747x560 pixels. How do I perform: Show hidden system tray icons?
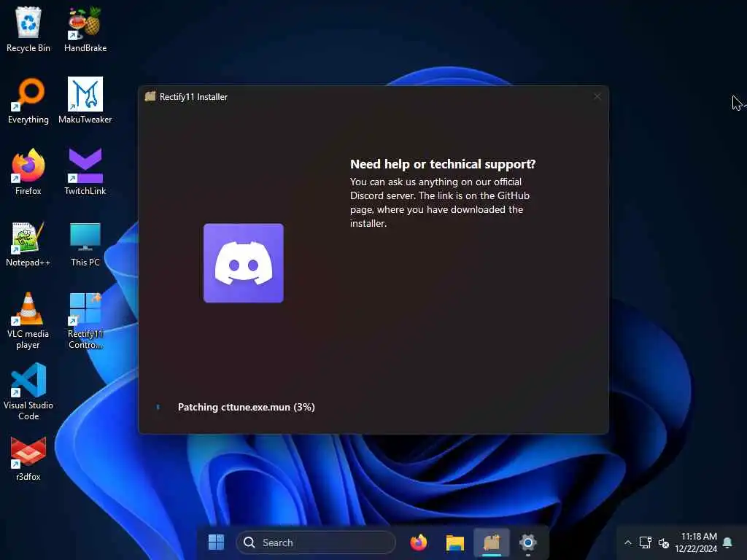coord(628,542)
